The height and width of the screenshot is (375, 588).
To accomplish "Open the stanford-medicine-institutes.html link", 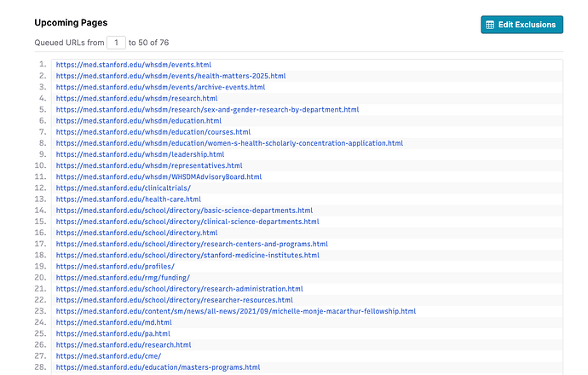I will pyautogui.click(x=187, y=255).
